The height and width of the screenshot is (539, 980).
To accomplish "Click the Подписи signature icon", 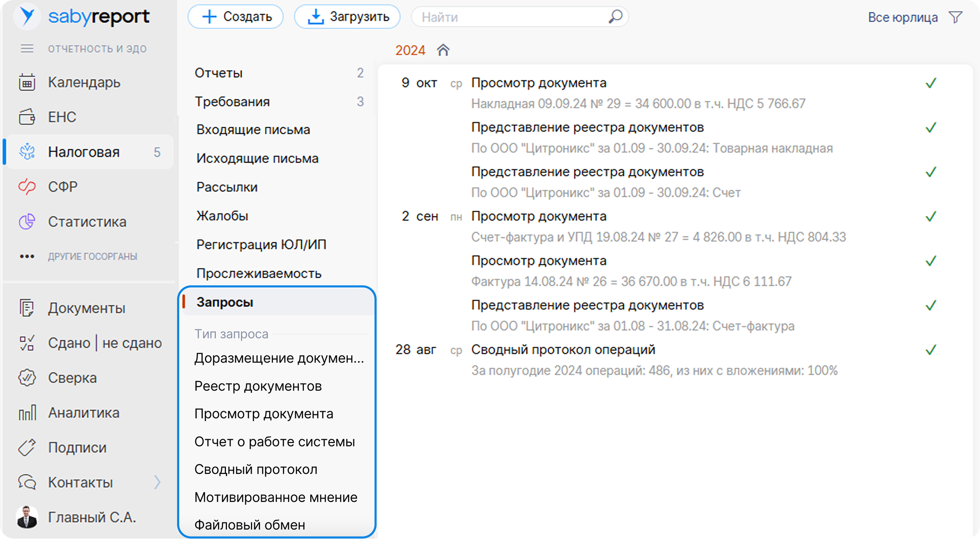I will (x=27, y=447).
